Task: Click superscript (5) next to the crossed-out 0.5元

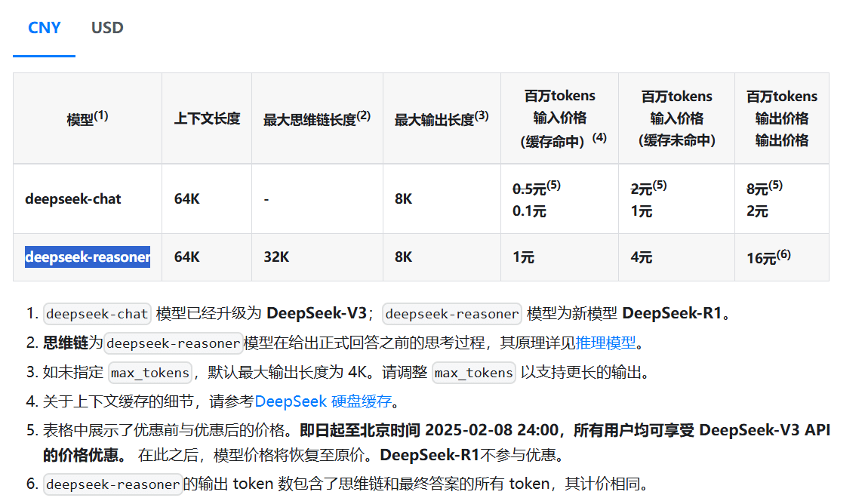Action: (x=555, y=185)
